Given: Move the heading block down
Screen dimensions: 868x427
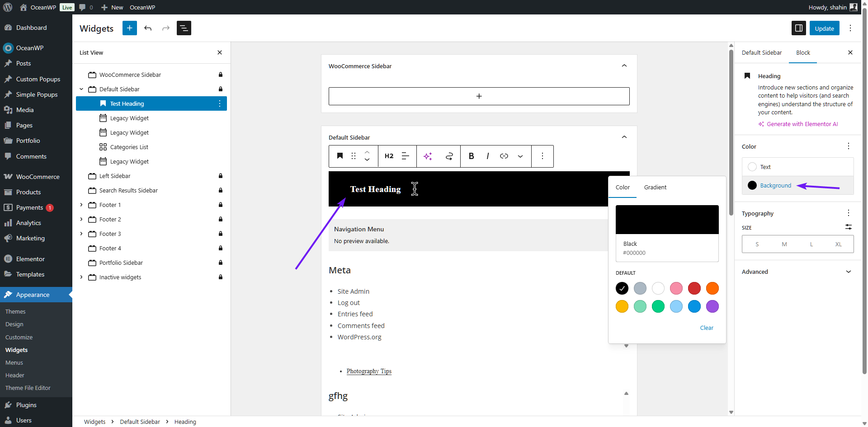Looking at the screenshot, I should [x=367, y=160].
